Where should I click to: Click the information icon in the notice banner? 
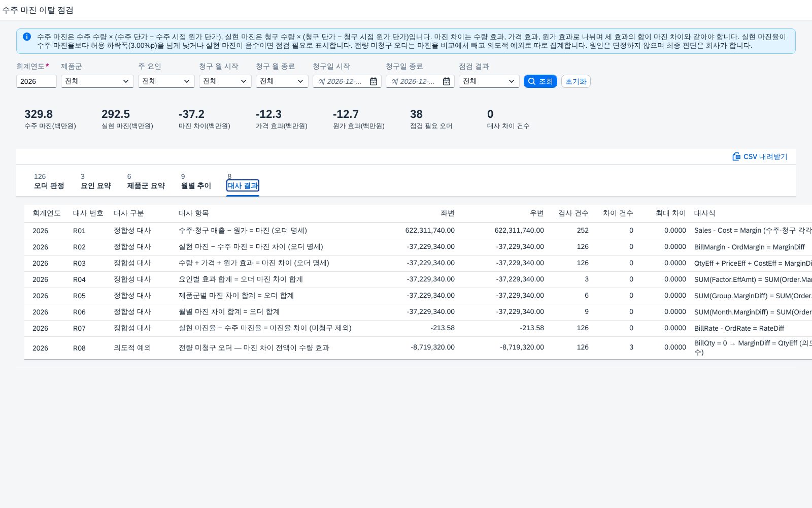pos(27,37)
